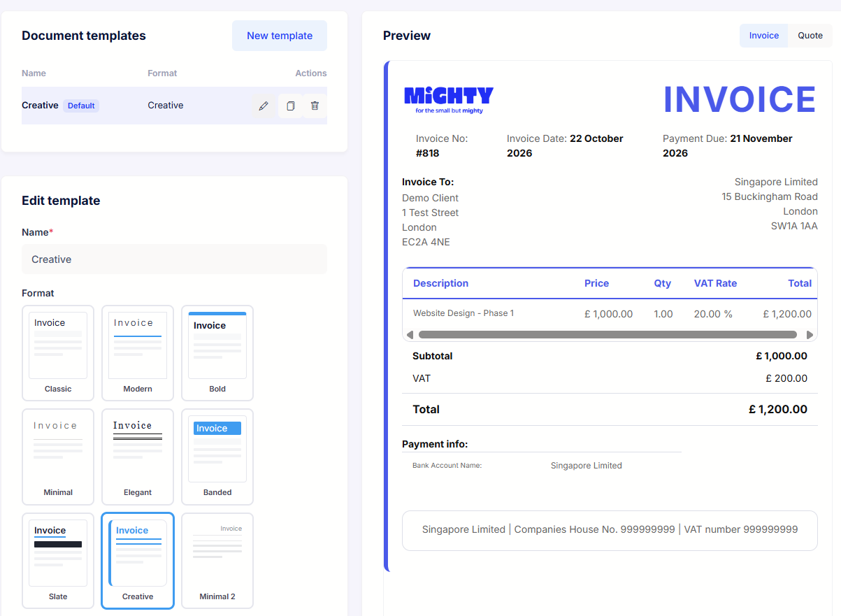Choose the Elegant format thumbnail
Image resolution: width=841 pixels, height=616 pixels.
click(138, 457)
